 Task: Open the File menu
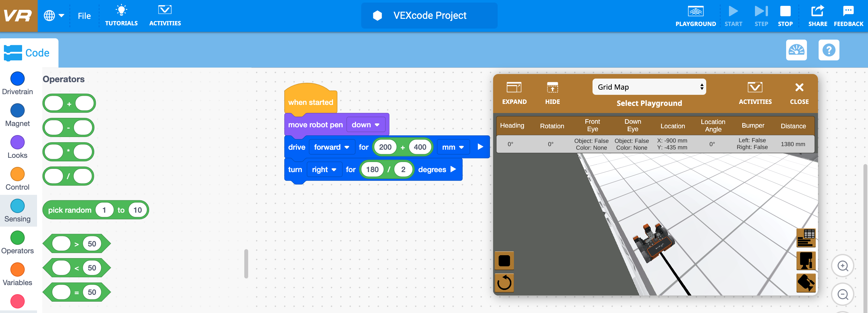84,16
